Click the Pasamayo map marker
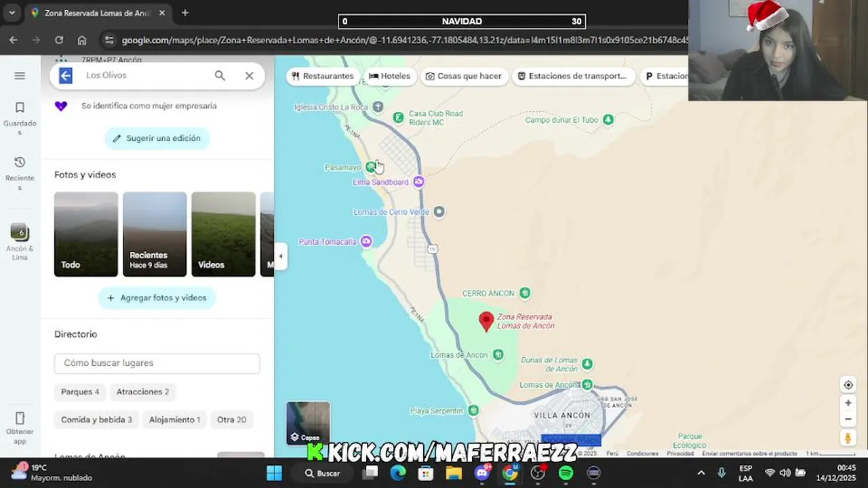This screenshot has height=488, width=868. (x=370, y=167)
